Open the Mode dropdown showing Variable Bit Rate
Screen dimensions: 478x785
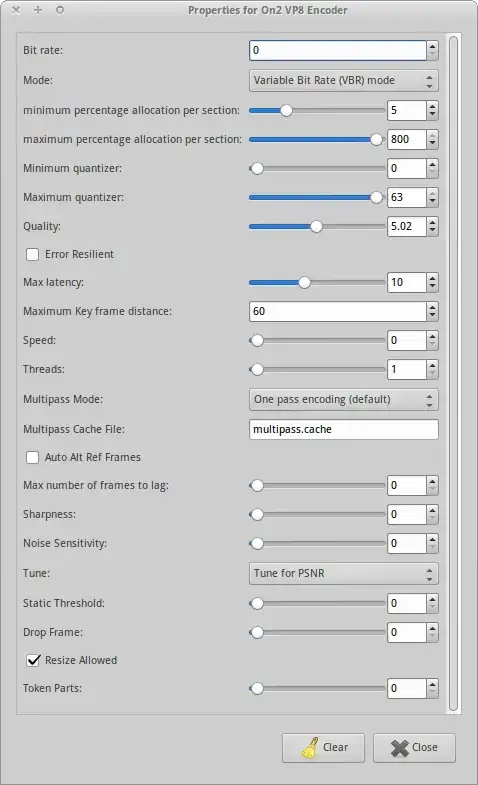(343, 81)
